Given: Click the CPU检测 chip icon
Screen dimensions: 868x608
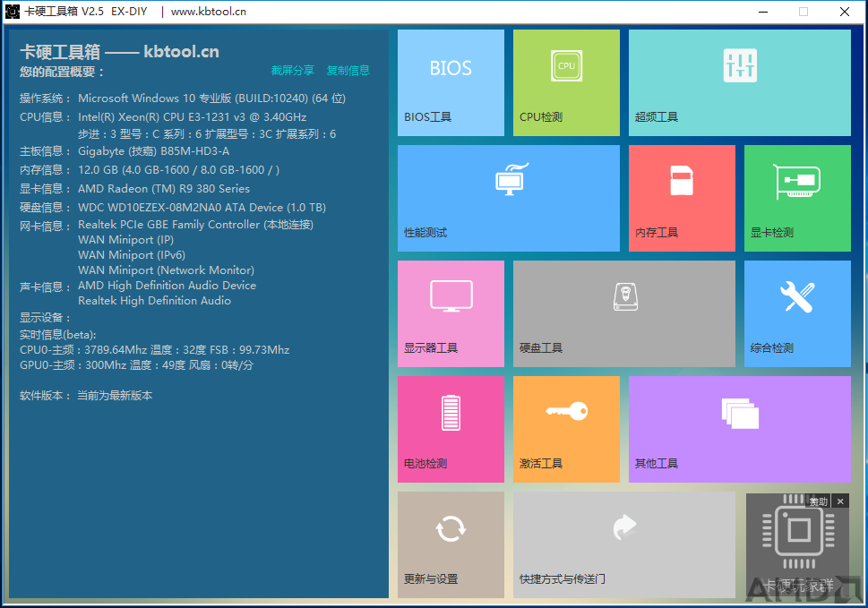Looking at the screenshot, I should pos(566,66).
